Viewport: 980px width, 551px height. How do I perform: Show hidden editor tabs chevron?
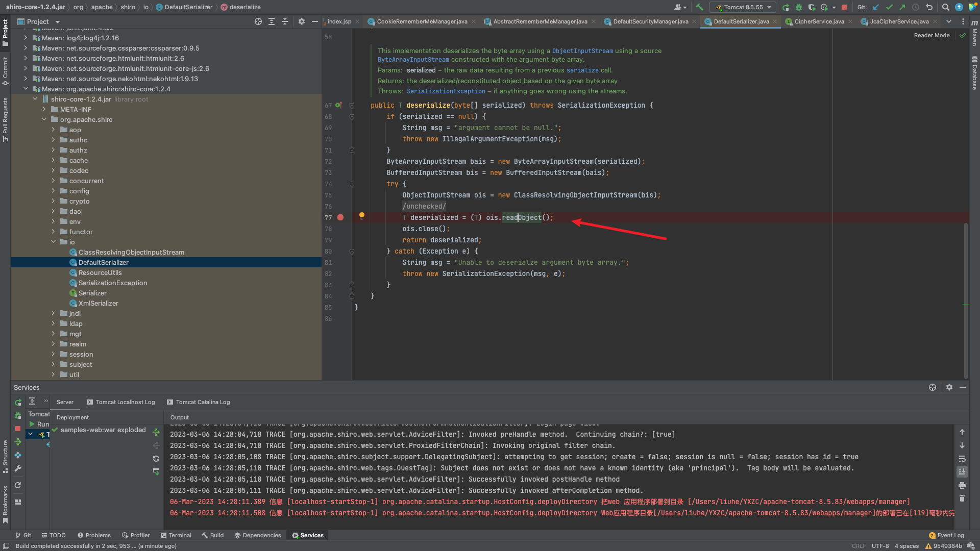click(949, 21)
